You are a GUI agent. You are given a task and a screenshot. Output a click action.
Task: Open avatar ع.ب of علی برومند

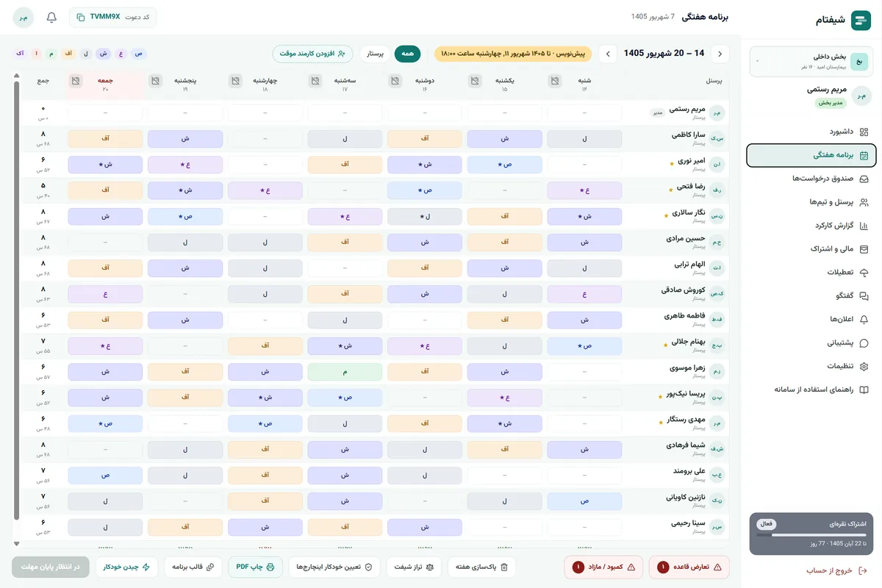coord(717,475)
